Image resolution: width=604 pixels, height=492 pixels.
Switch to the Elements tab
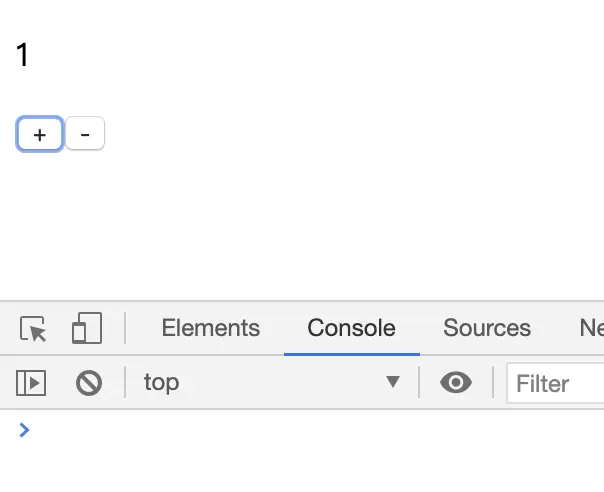(210, 328)
